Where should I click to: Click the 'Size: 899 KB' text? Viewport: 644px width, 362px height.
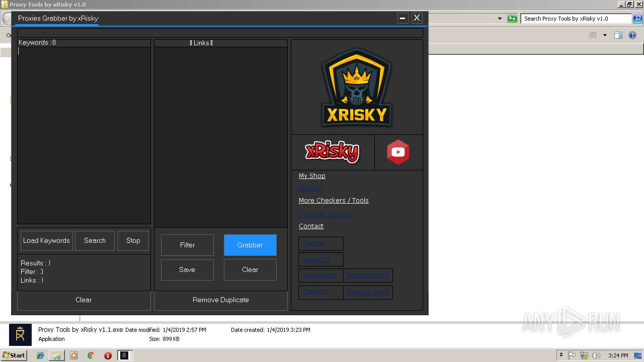(x=164, y=339)
